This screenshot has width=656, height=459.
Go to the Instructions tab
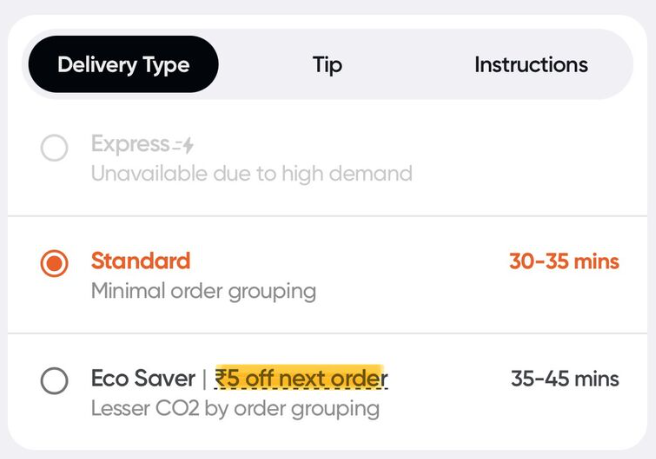531,65
